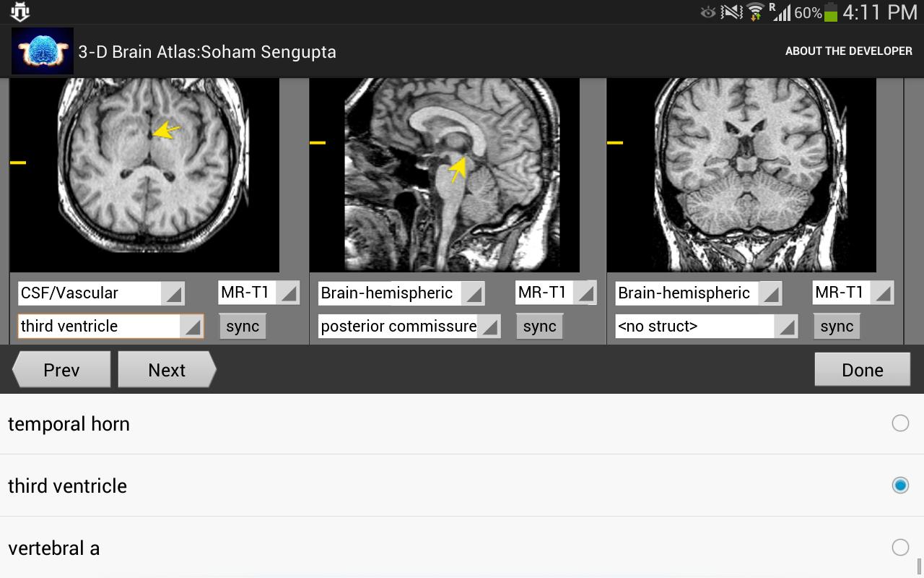Screen dimensions: 924x578
Task: Go to the Prev slice
Action: point(61,370)
